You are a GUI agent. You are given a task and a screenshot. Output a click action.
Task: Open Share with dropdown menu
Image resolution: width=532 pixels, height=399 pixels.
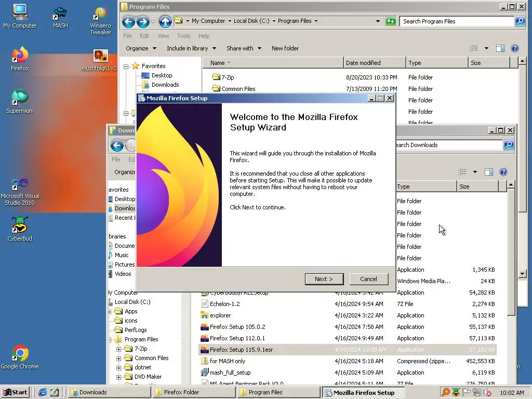[x=244, y=48]
